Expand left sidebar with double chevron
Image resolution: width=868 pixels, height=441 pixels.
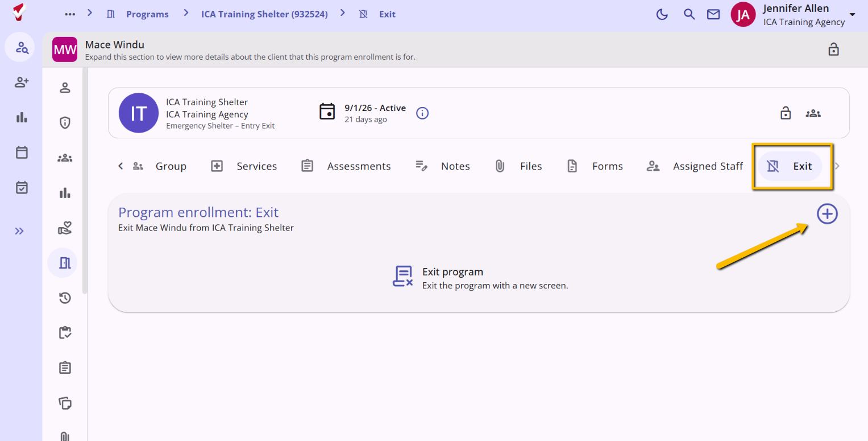click(x=20, y=231)
